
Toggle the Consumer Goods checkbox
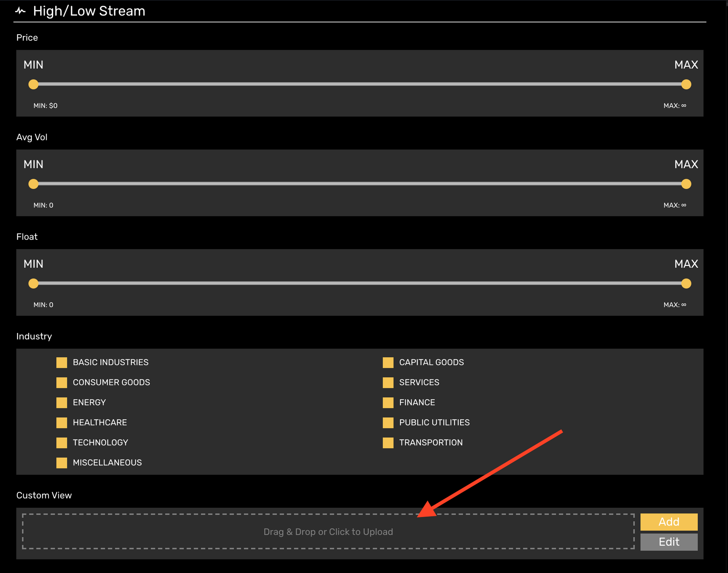pyautogui.click(x=62, y=382)
